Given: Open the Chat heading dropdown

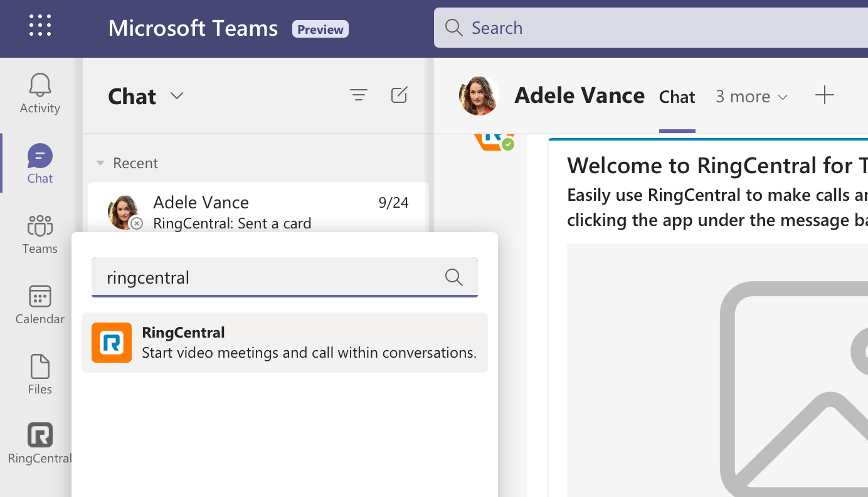Looking at the screenshot, I should click(x=177, y=96).
